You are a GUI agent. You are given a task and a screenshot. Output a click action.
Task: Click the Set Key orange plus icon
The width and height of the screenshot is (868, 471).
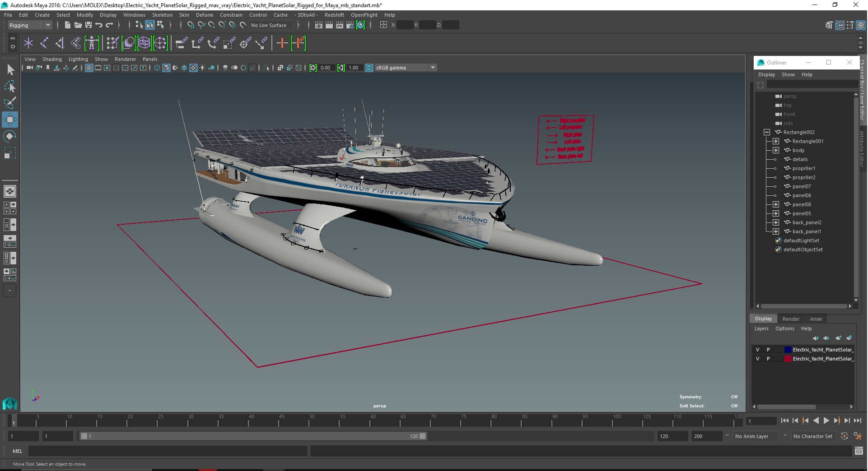point(282,43)
